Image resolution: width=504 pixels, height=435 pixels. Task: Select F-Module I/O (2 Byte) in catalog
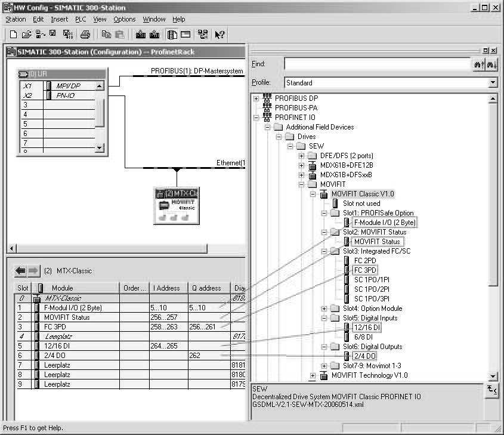(x=385, y=223)
